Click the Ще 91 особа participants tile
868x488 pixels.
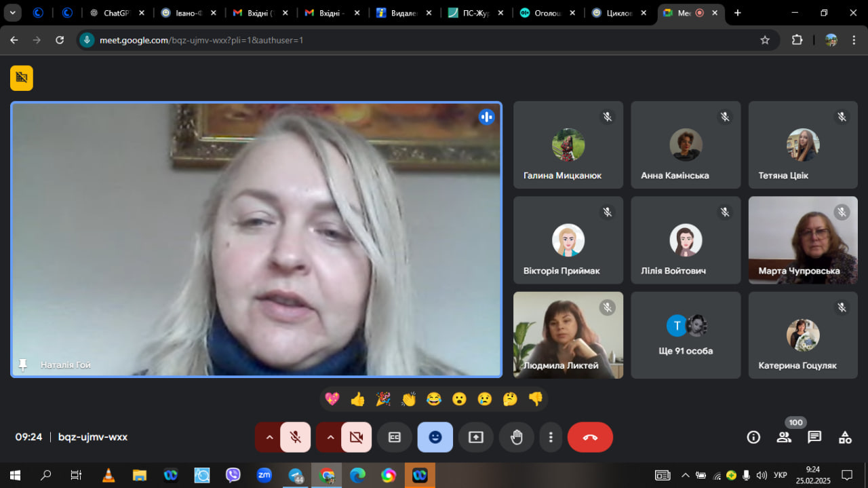(x=686, y=335)
